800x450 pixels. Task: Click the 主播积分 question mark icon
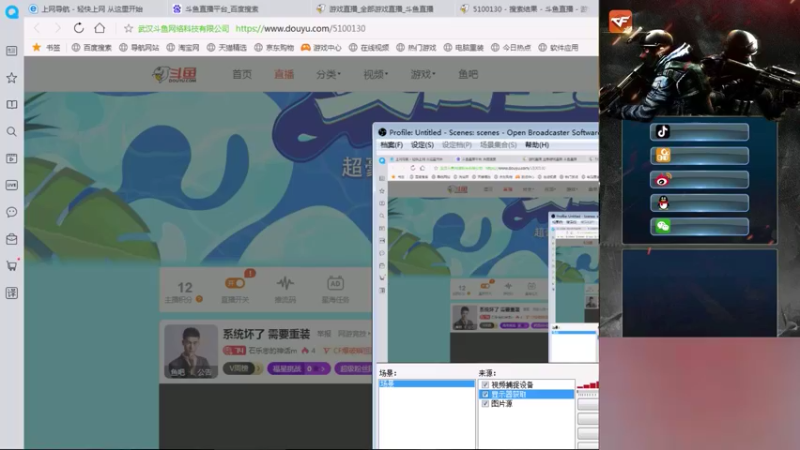(199, 299)
